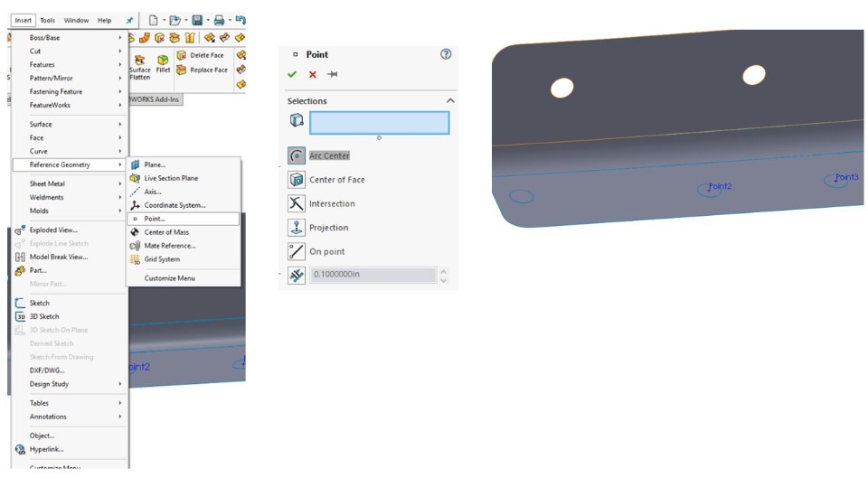Open the Surface submenu
This screenshot has width=868, height=478.
[70, 125]
